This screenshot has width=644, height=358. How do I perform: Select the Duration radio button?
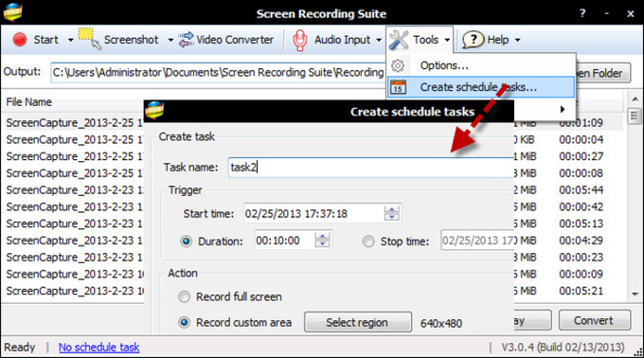[x=186, y=242]
